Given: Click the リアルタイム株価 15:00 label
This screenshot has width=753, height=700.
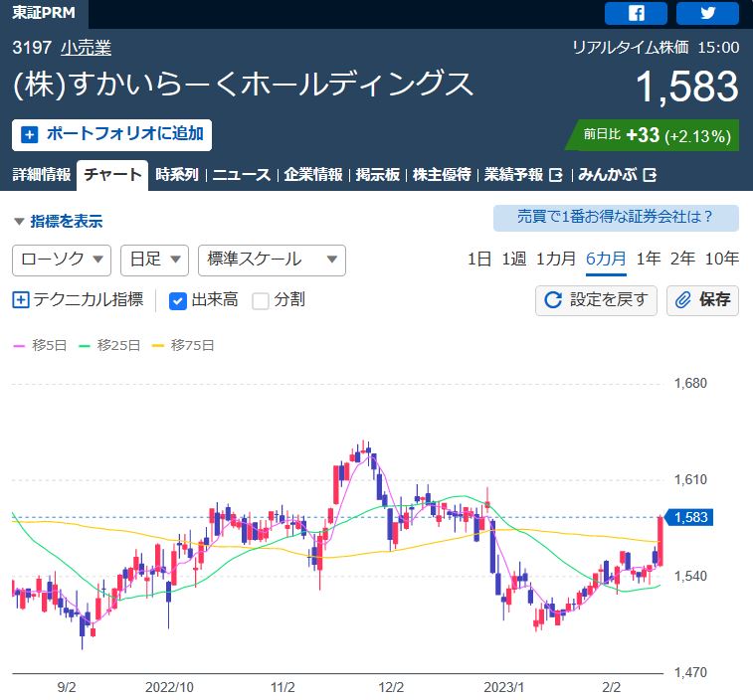Looking at the screenshot, I should pyautogui.click(x=656, y=48).
